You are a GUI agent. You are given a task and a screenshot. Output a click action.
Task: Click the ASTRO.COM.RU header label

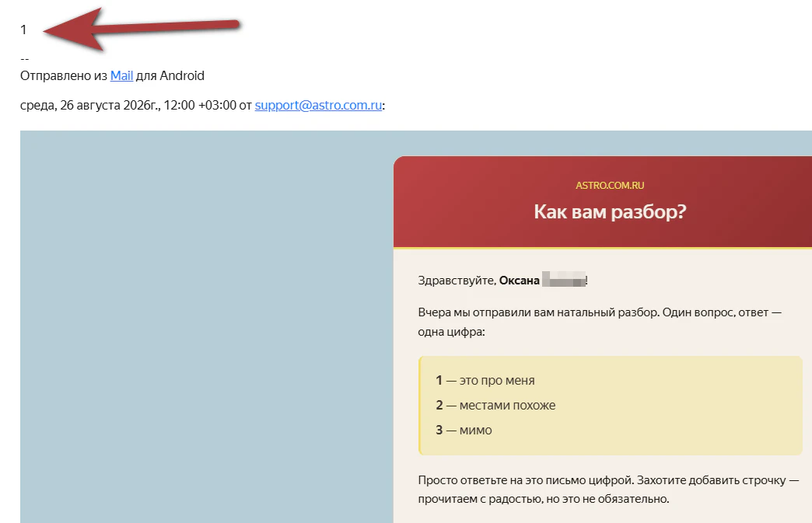coord(610,185)
